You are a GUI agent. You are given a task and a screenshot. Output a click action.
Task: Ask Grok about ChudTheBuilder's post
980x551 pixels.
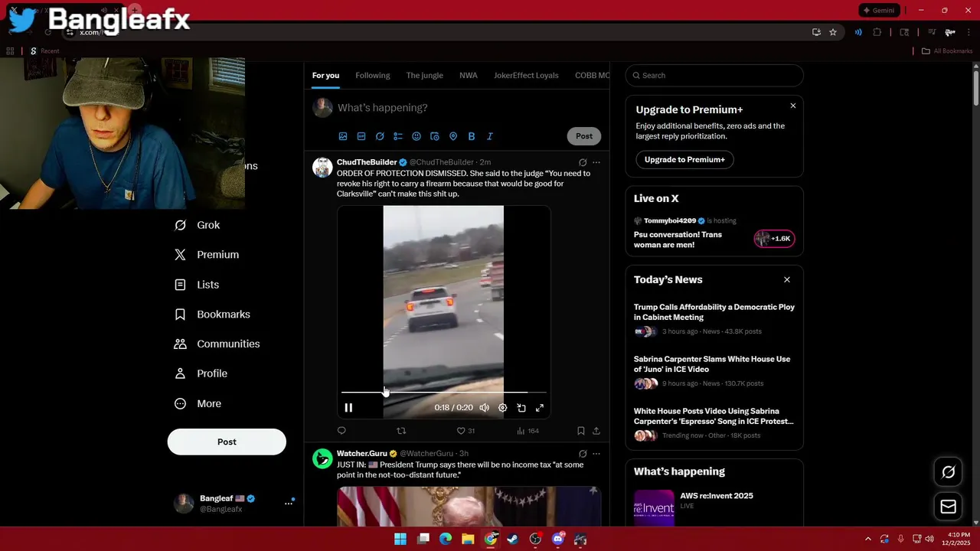pos(583,162)
